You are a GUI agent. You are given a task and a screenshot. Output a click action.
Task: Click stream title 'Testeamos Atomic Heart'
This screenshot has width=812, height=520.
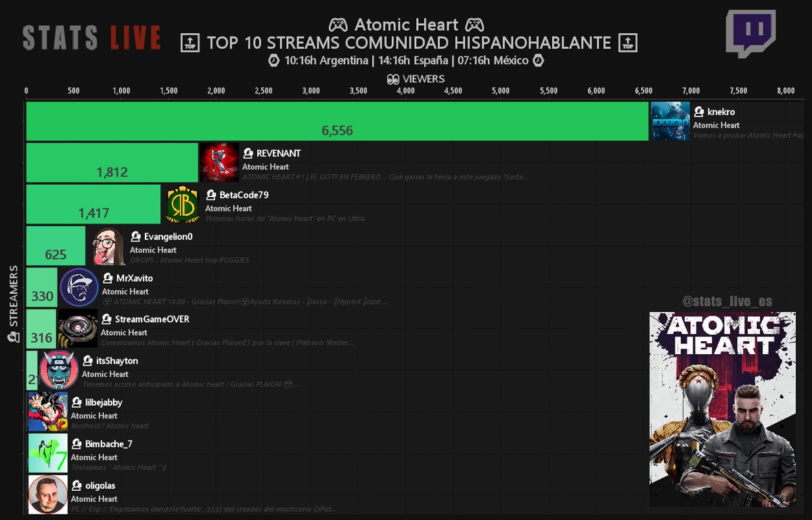coord(118,467)
